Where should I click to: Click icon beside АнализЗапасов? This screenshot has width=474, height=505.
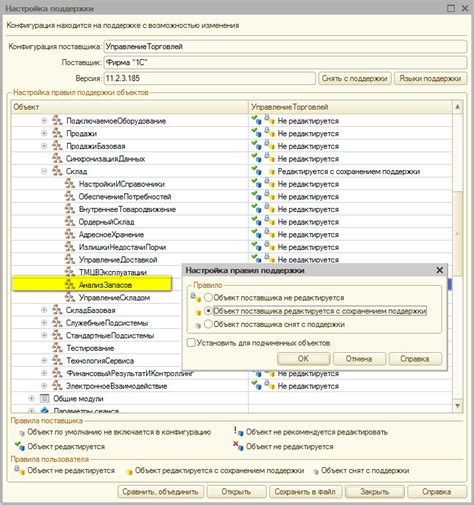(70, 285)
